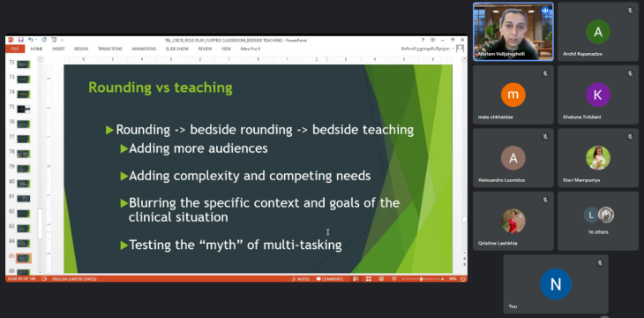Select Normal view icon in status bar
Viewport: 644px width, 318px height.
pyautogui.click(x=356, y=279)
